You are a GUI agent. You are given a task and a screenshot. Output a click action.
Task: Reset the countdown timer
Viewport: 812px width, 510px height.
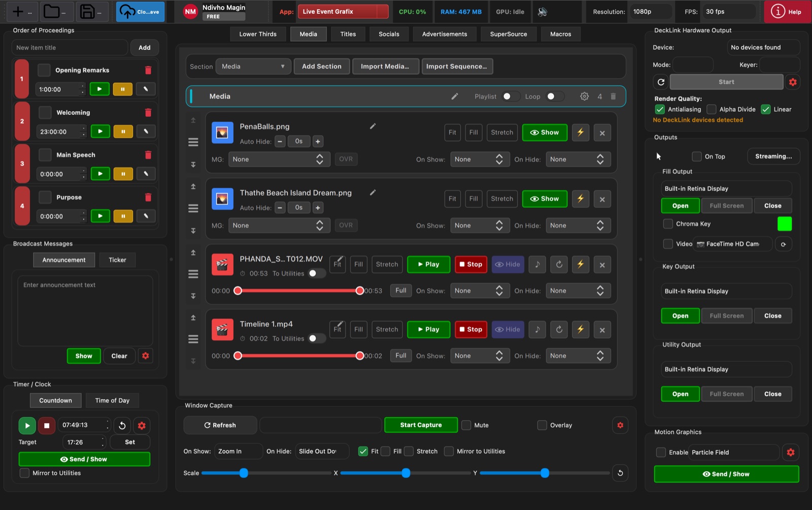[x=122, y=426]
